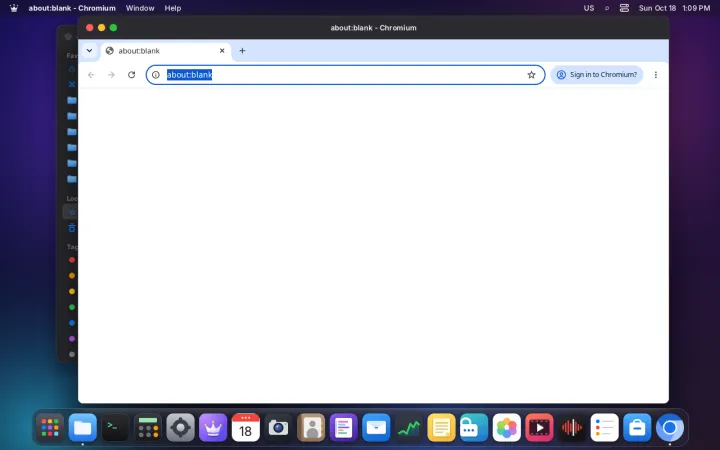Viewport: 720px width, 450px height.
Task: Open the app launcher grid in dock
Action: tap(50, 428)
